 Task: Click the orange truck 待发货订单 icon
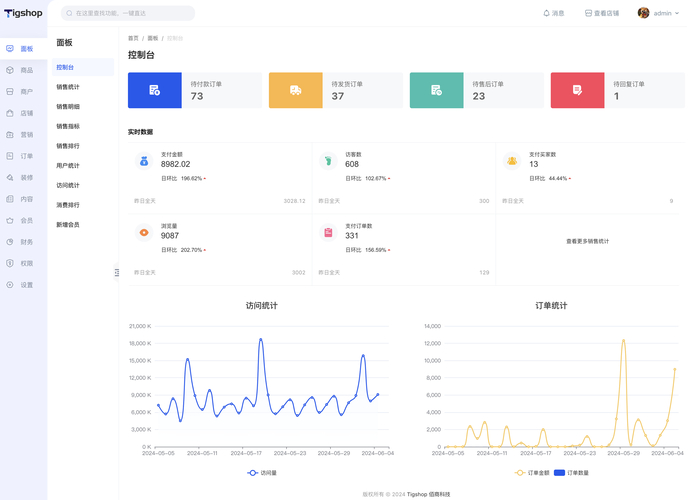(x=296, y=90)
